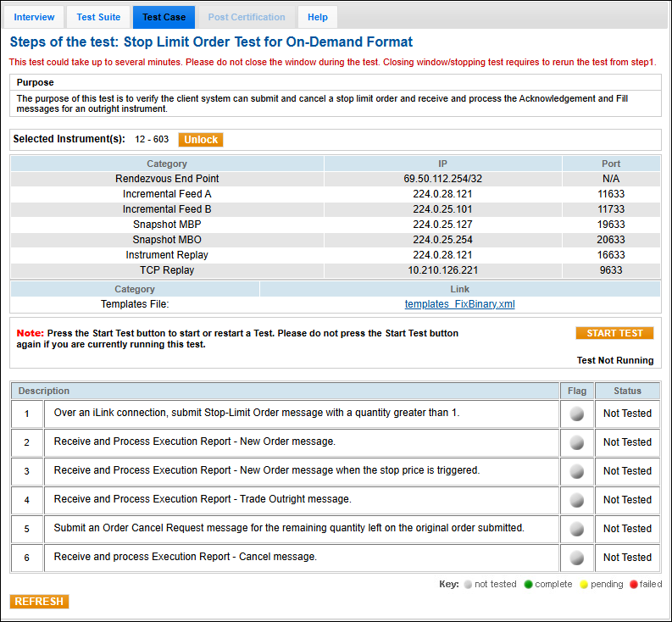The image size is (672, 622).
Task: Open the Help tab
Action: pyautogui.click(x=317, y=17)
